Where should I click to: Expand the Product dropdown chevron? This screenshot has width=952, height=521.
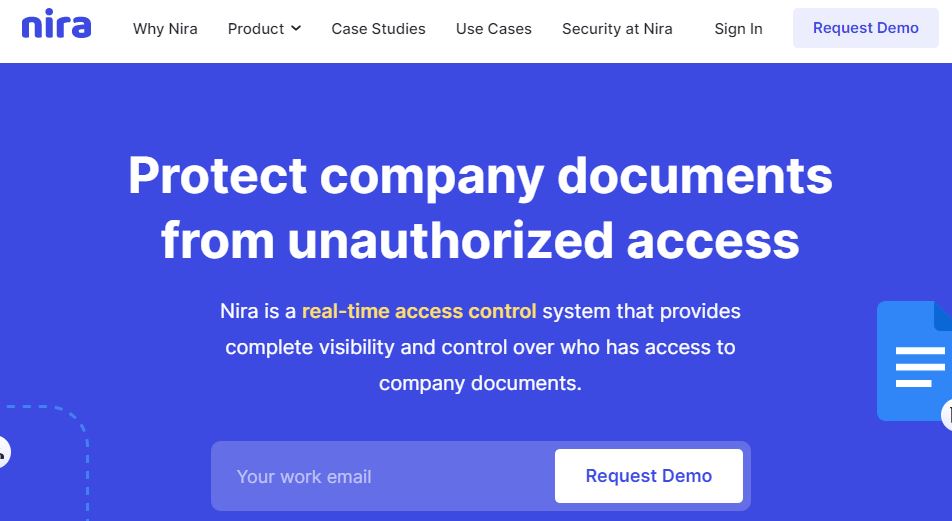click(x=296, y=28)
